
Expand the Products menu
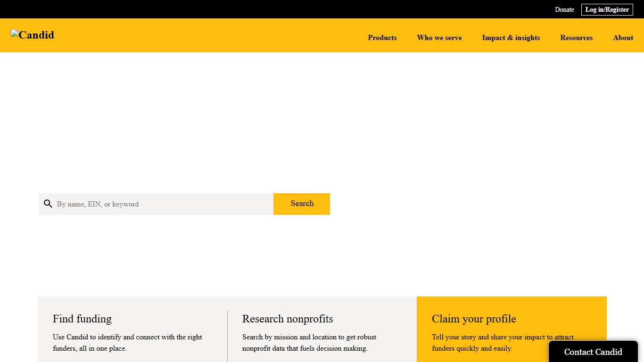tap(382, 38)
